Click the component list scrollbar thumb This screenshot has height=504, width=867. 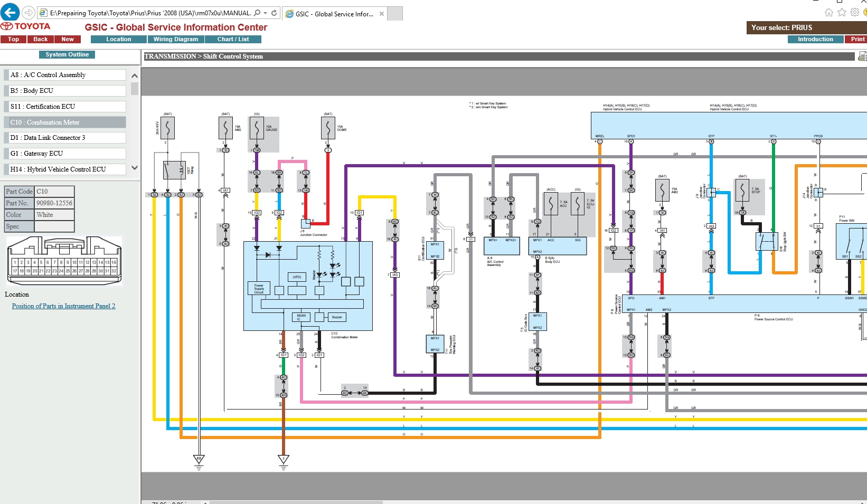pyautogui.click(x=135, y=88)
